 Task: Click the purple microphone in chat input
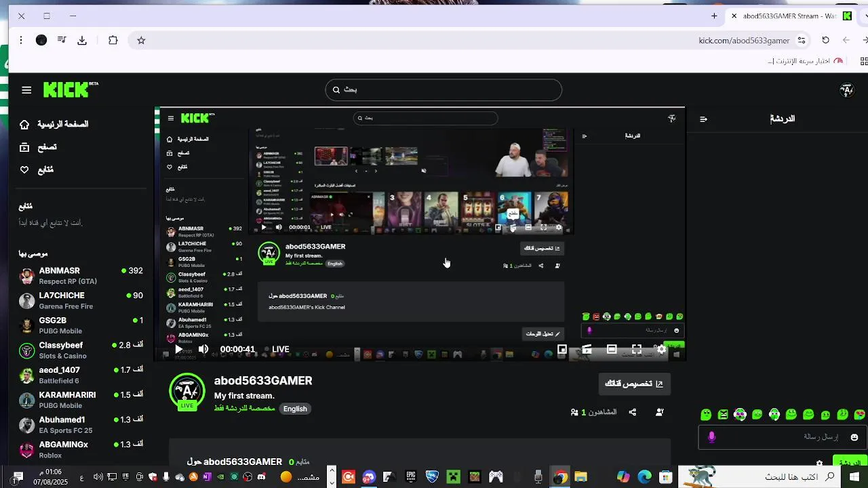click(x=711, y=437)
